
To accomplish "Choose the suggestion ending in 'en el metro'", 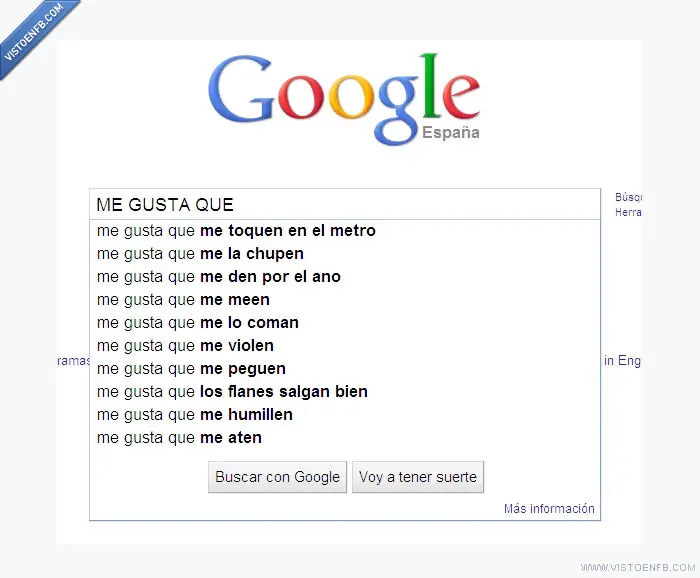I will click(x=236, y=231).
